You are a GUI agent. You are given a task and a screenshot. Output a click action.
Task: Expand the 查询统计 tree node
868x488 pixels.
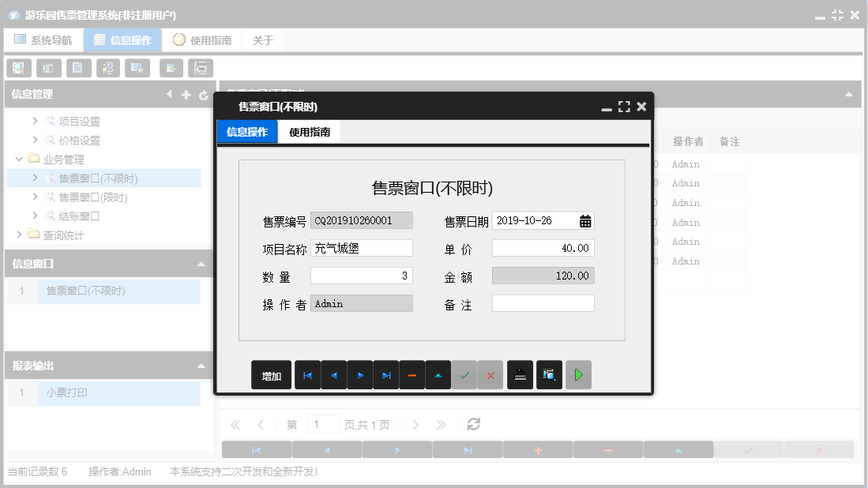21,235
